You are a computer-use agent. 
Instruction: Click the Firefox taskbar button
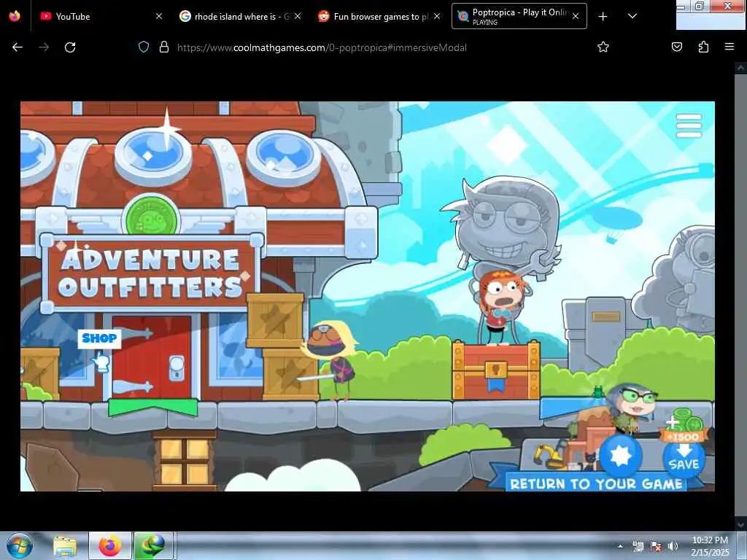[x=109, y=546]
